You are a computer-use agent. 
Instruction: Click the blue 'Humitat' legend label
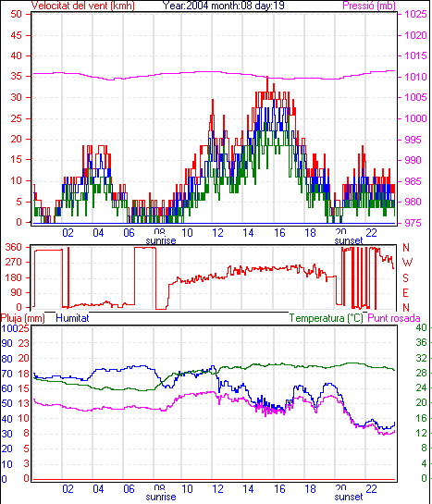click(72, 318)
